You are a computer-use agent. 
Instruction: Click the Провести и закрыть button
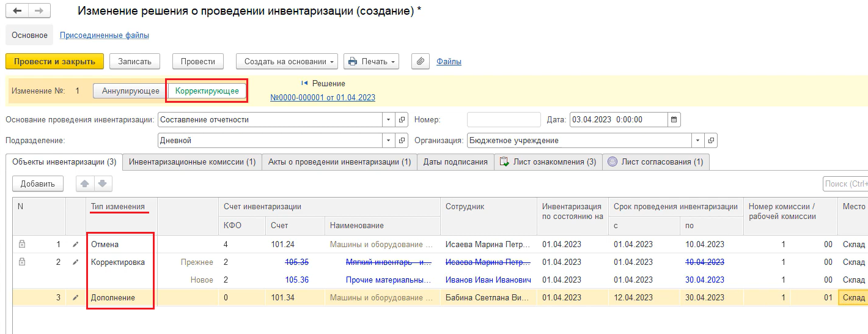coord(54,61)
